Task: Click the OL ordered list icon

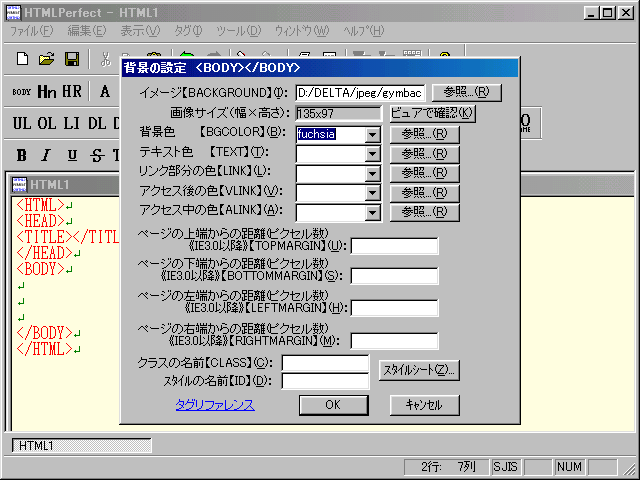Action: click(x=47, y=124)
